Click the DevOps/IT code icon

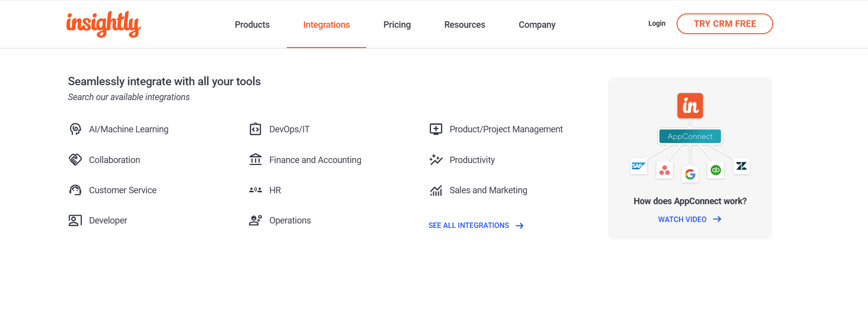(255, 129)
